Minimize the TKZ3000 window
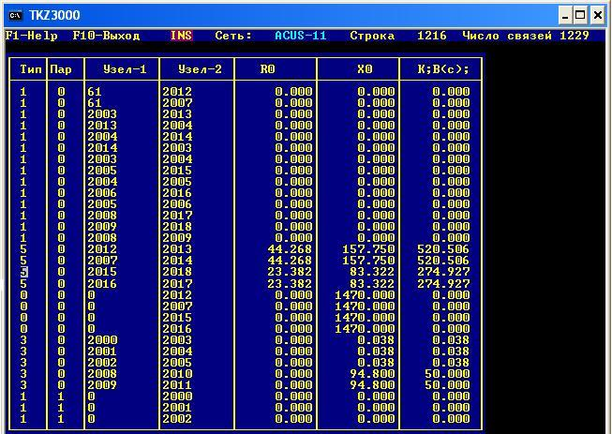 tap(566, 16)
